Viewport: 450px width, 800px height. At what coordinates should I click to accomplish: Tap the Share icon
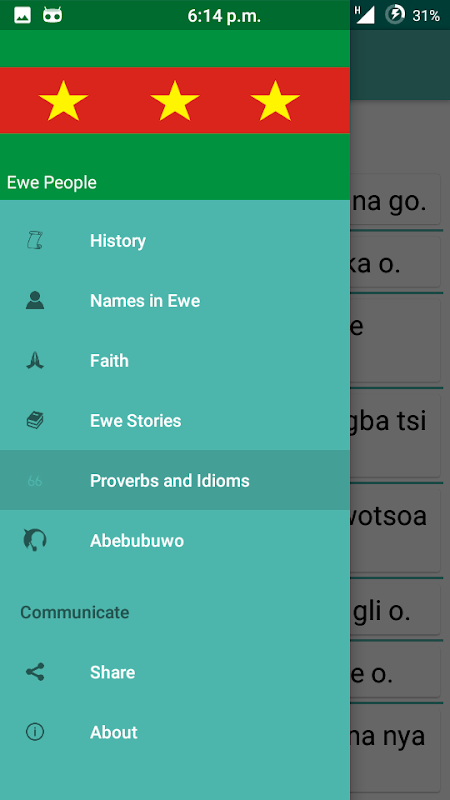coord(35,672)
